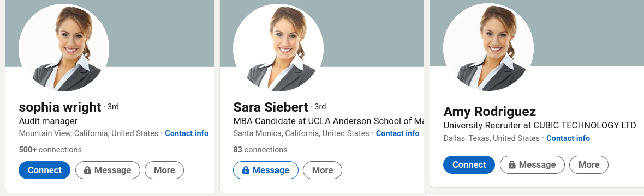Click Connect on Amy Rodriguez's profile
Viewport: 644px width, 196px height.
[x=469, y=165]
